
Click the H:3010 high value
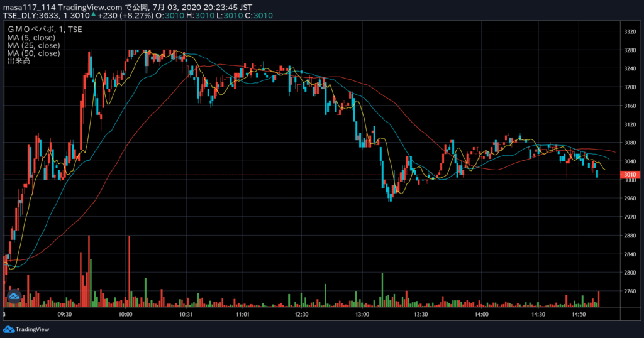point(201,16)
